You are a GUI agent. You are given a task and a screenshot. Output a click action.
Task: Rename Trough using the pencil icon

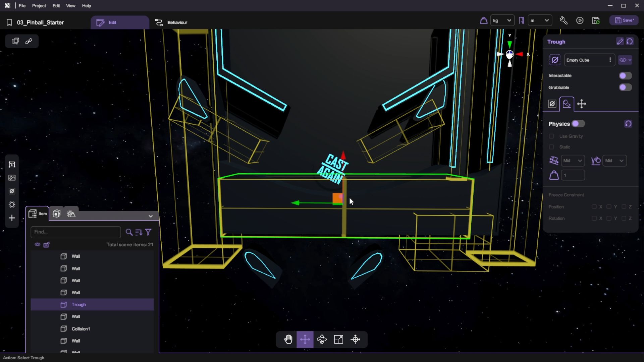620,42
